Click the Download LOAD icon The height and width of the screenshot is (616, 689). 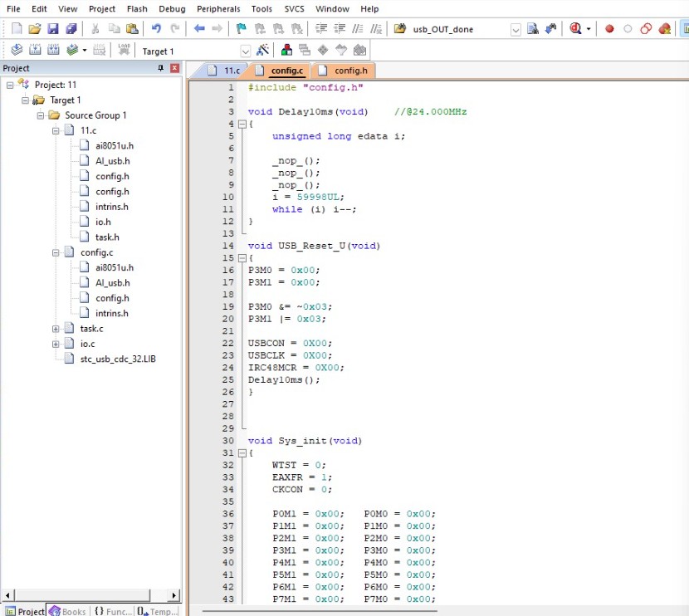point(125,50)
